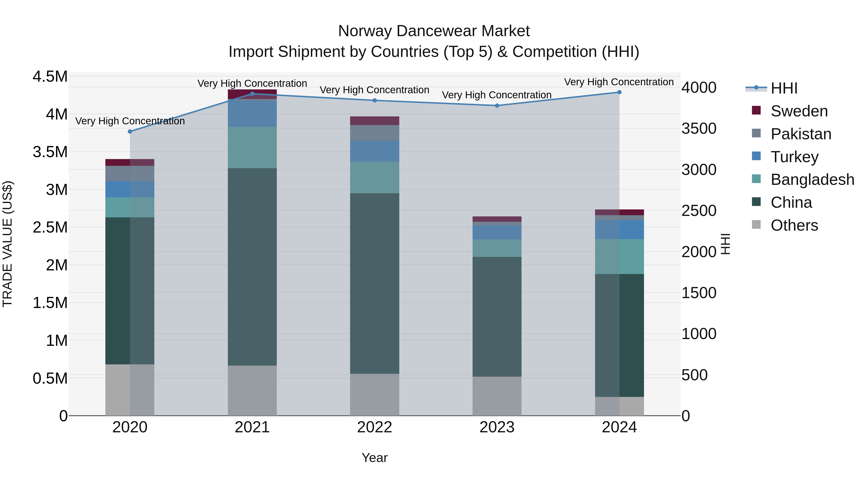Toggle China series in legend
Screen dimensions: 868x488
[x=782, y=202]
